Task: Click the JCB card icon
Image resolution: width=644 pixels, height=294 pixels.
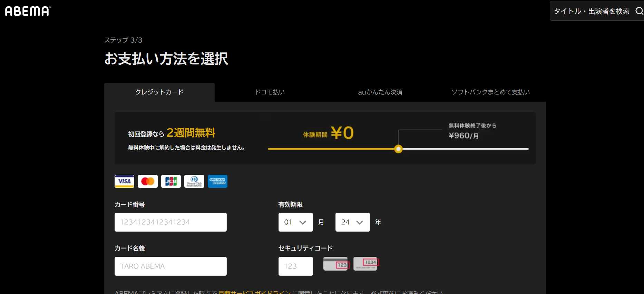Action: (171, 181)
